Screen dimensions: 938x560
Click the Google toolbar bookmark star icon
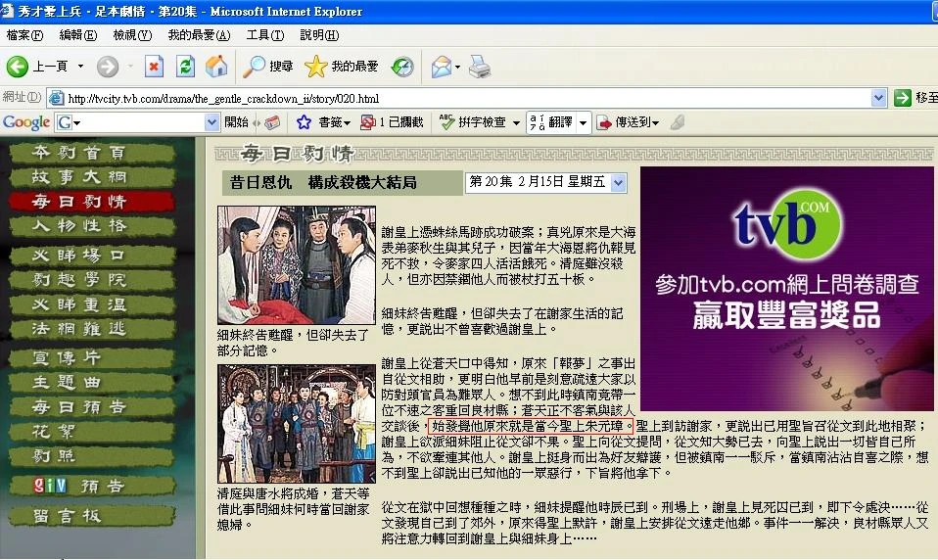coord(304,122)
